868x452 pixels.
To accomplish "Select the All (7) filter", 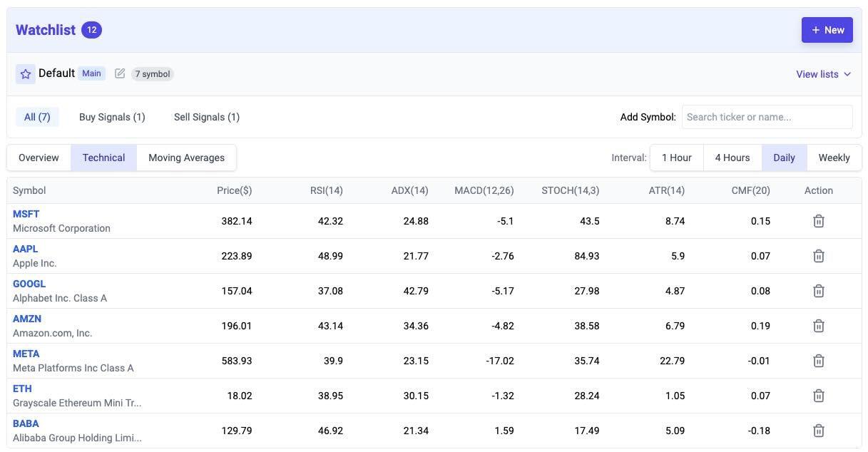I will 37,117.
